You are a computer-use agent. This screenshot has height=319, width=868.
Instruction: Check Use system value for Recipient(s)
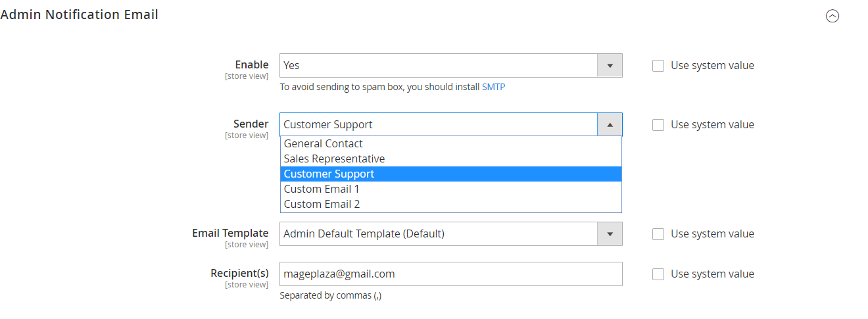(x=658, y=274)
